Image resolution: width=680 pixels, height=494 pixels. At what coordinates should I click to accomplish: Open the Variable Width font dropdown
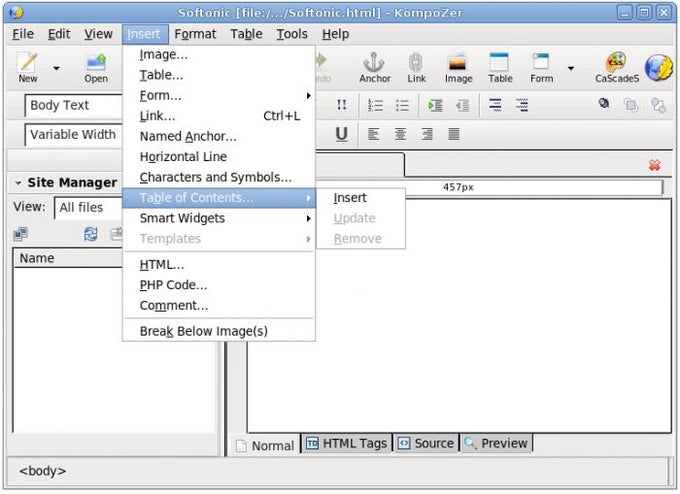73,134
